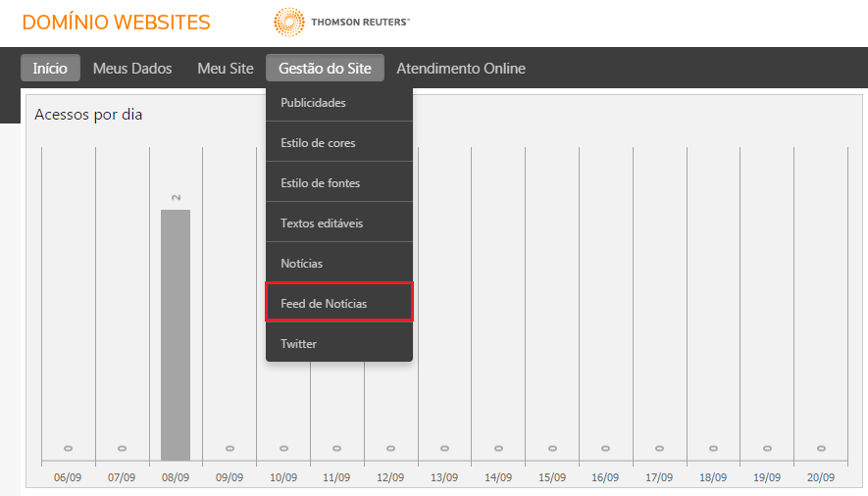Click the 10/09 date label
The width and height of the screenshot is (868, 496).
[282, 477]
